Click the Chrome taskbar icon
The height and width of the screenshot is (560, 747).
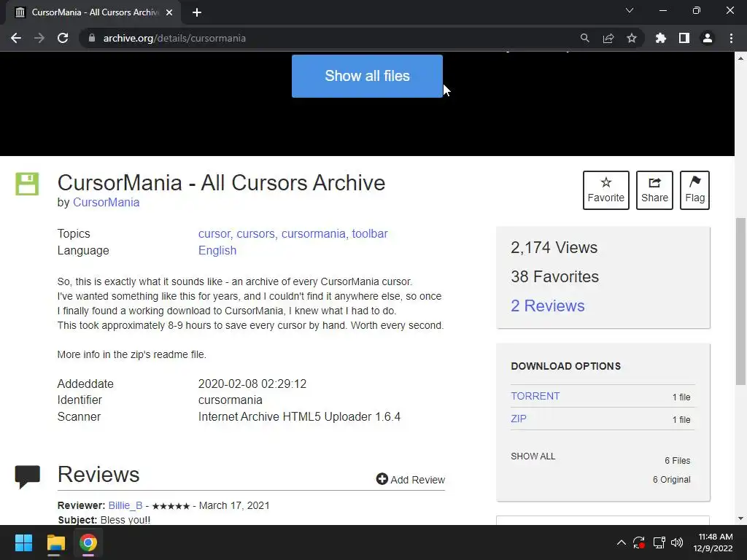pyautogui.click(x=88, y=542)
